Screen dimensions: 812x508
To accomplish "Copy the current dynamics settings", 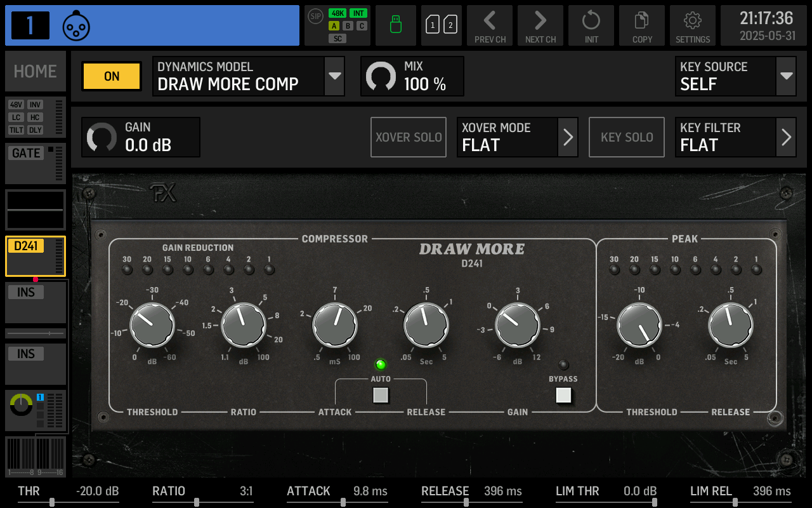I will (x=642, y=25).
